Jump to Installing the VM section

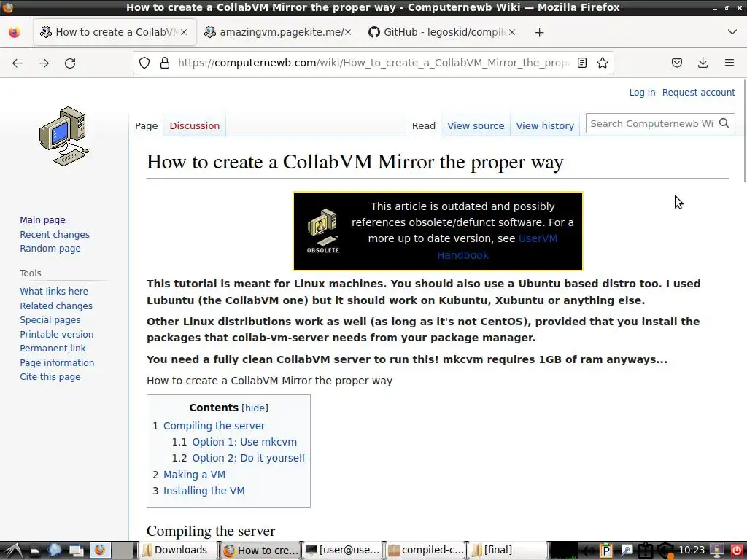coord(204,491)
